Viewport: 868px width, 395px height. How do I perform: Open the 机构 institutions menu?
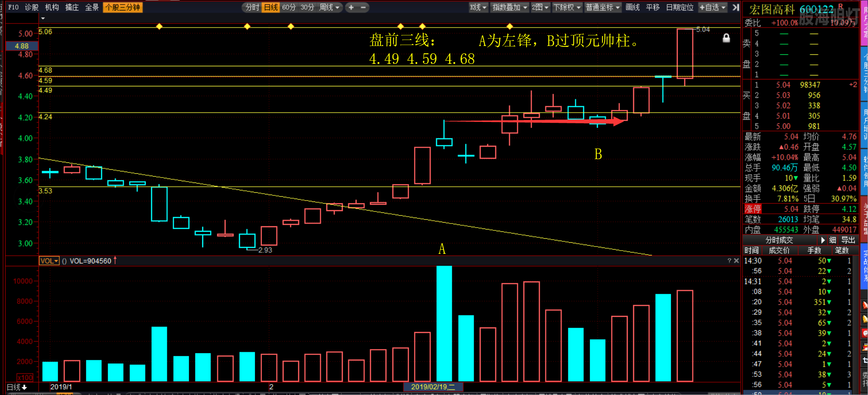(52, 7)
